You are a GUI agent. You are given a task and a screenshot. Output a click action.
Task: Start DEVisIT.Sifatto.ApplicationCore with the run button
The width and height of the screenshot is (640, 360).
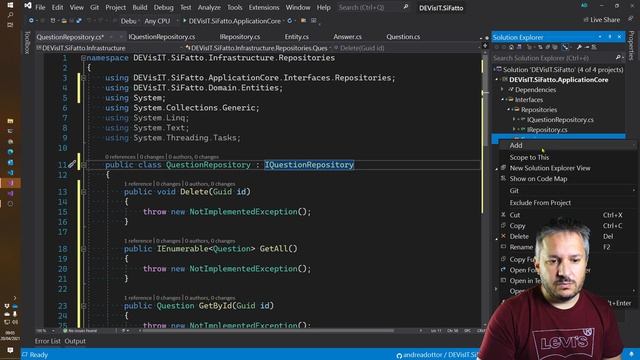[x=232, y=21]
